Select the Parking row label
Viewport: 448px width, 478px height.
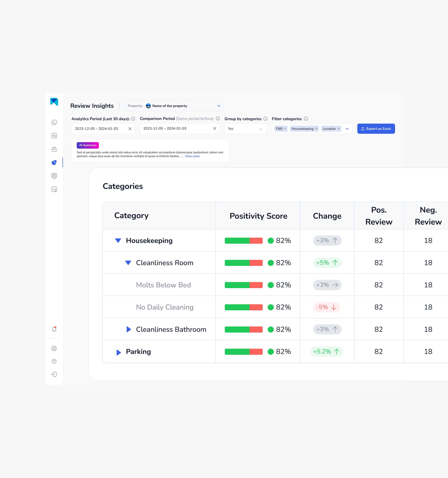pos(139,352)
